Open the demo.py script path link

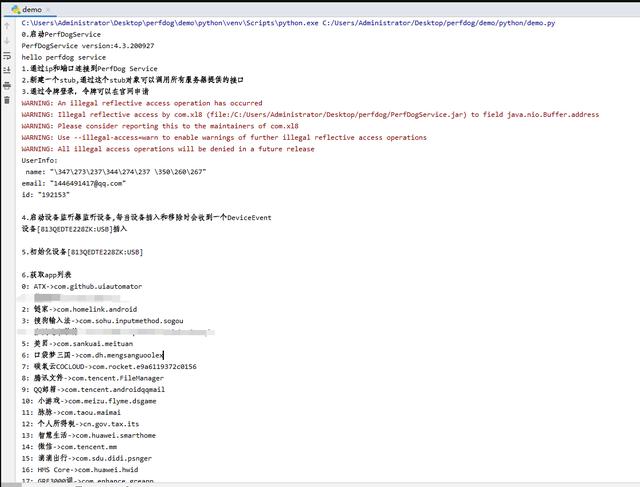click(x=439, y=23)
